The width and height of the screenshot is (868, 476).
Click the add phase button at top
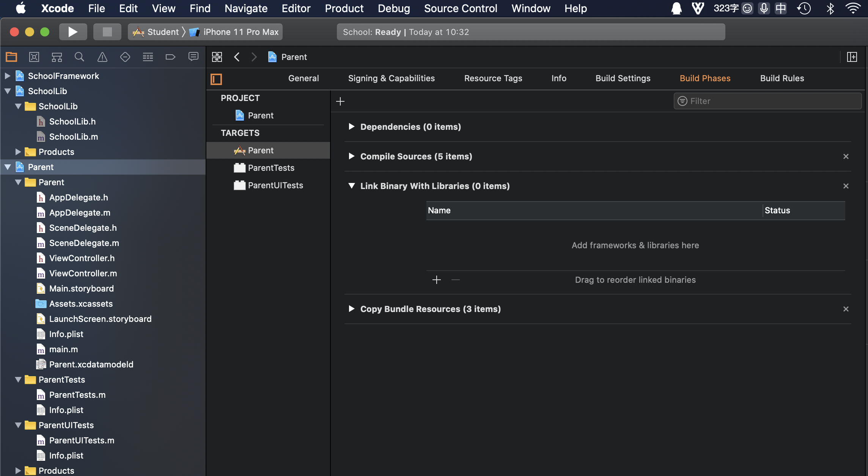point(340,100)
